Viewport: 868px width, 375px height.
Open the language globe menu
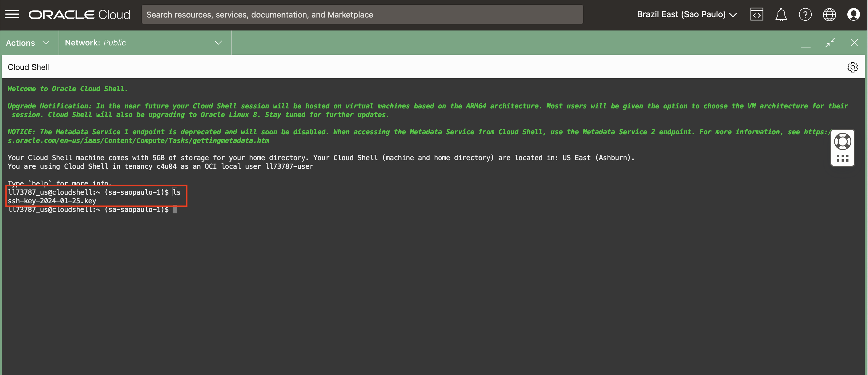(x=829, y=14)
